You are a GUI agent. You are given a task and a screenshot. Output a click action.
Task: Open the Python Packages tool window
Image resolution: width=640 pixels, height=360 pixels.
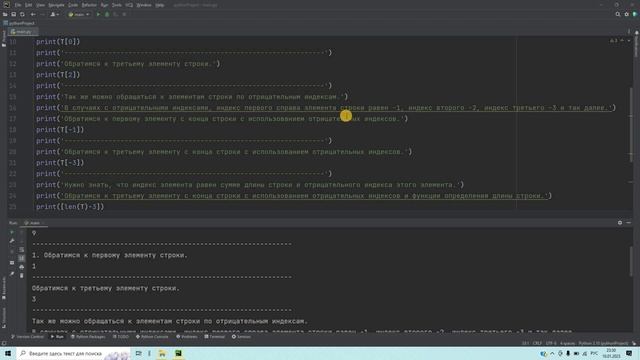point(88,337)
